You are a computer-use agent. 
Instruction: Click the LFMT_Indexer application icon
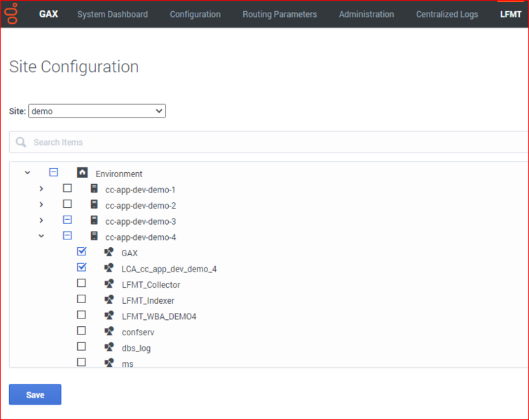pyautogui.click(x=109, y=300)
